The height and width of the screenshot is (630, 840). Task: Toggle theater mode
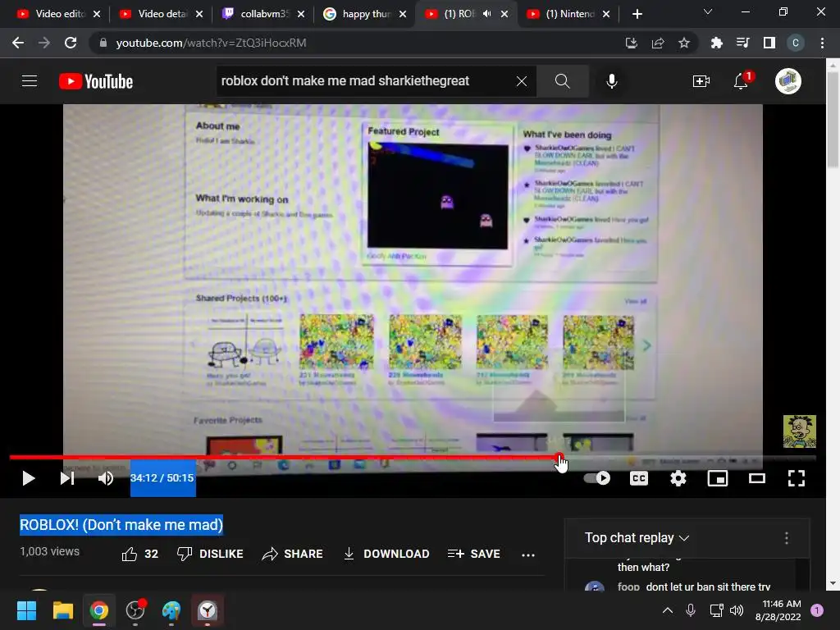pyautogui.click(x=756, y=478)
